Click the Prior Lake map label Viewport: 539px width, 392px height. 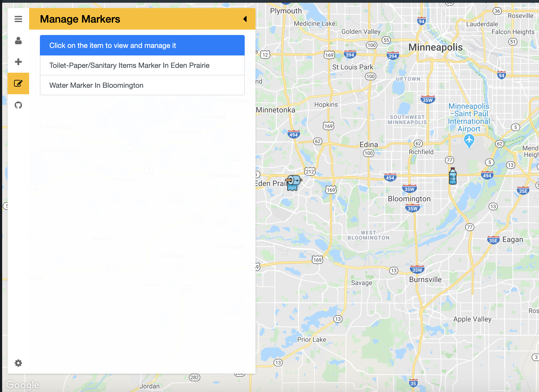click(312, 339)
